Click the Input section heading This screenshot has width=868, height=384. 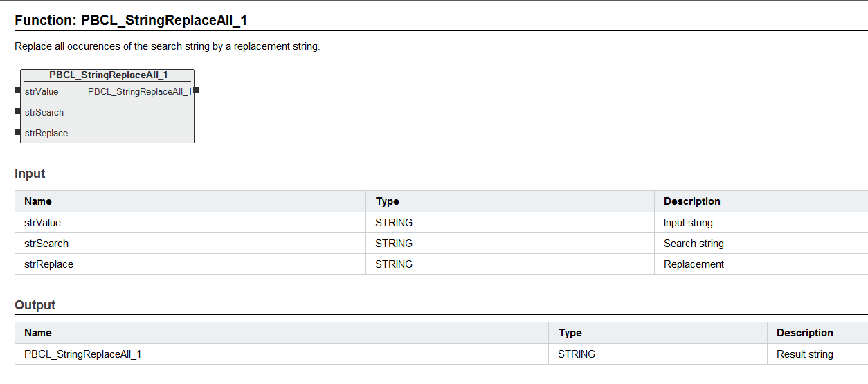30,174
